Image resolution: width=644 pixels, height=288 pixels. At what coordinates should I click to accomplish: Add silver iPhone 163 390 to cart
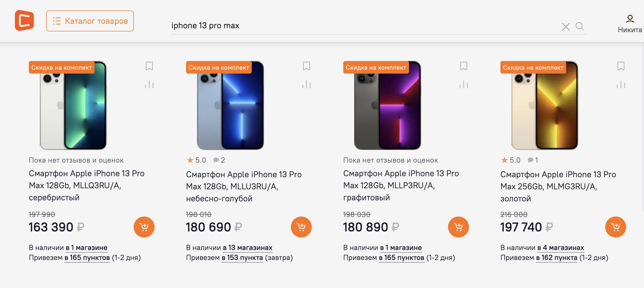(144, 227)
